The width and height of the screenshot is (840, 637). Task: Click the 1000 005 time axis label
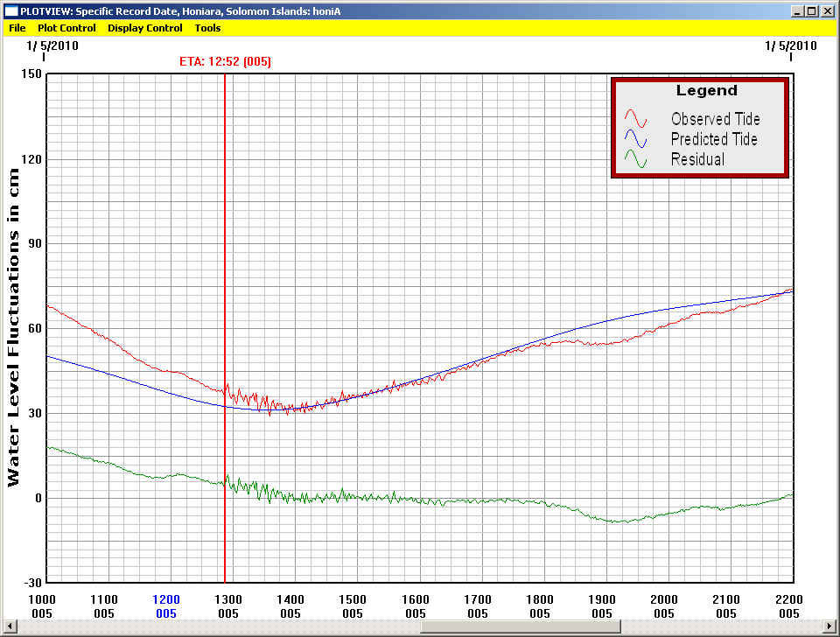pyautogui.click(x=42, y=606)
